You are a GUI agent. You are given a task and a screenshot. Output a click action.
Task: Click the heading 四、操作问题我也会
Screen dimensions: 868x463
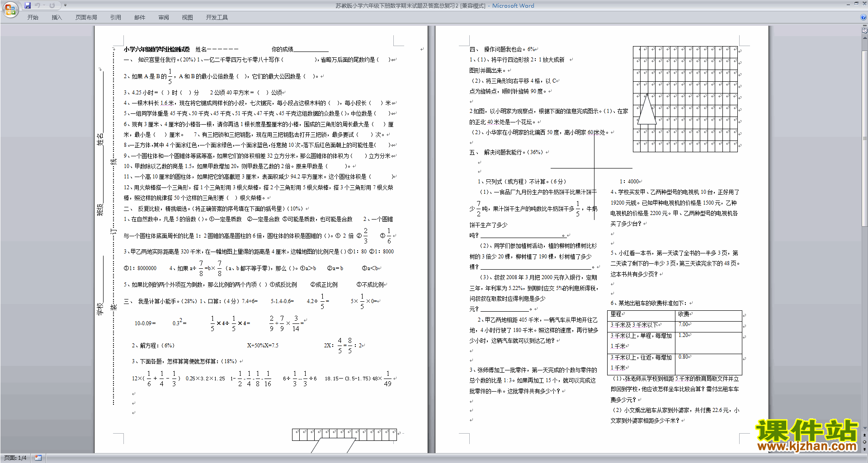(502, 49)
